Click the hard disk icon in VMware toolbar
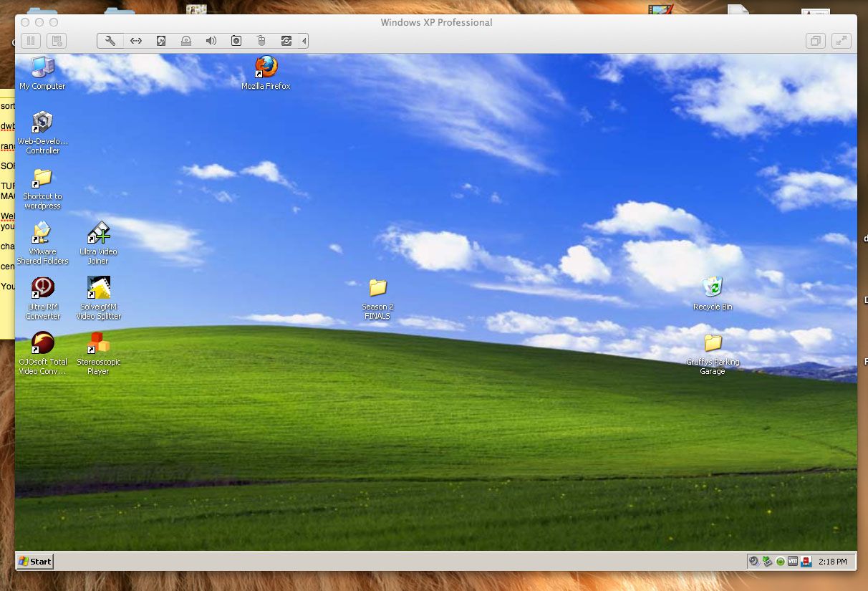Image resolution: width=868 pixels, height=591 pixels. [161, 41]
